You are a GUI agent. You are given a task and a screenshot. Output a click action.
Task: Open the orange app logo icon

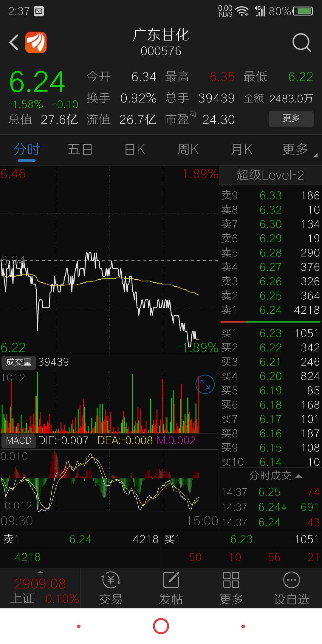pos(36,42)
